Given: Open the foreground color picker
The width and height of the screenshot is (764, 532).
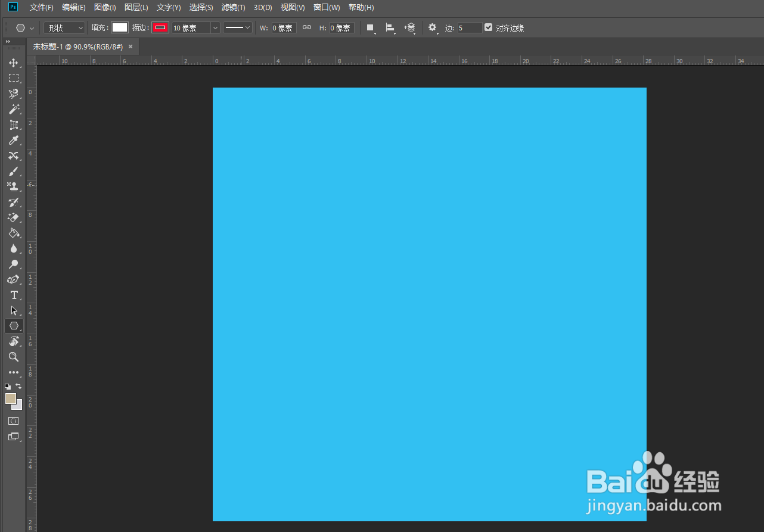Looking at the screenshot, I should click(11, 399).
